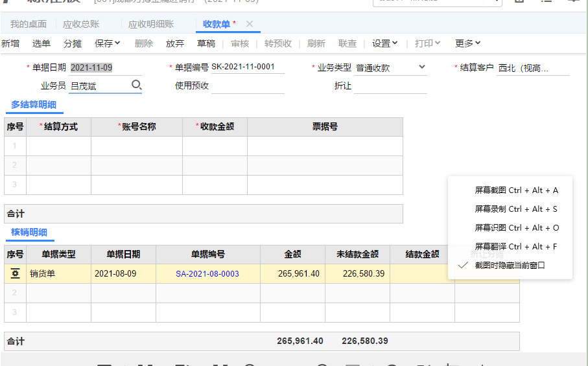588x366 pixels.
Task: Select the 核销明细 section tab
Action: click(x=29, y=233)
